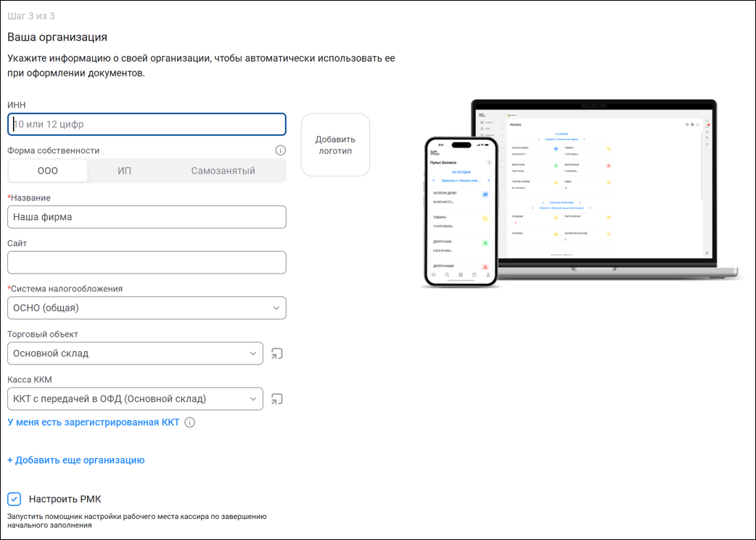Click the phone mockup image

pos(461,211)
